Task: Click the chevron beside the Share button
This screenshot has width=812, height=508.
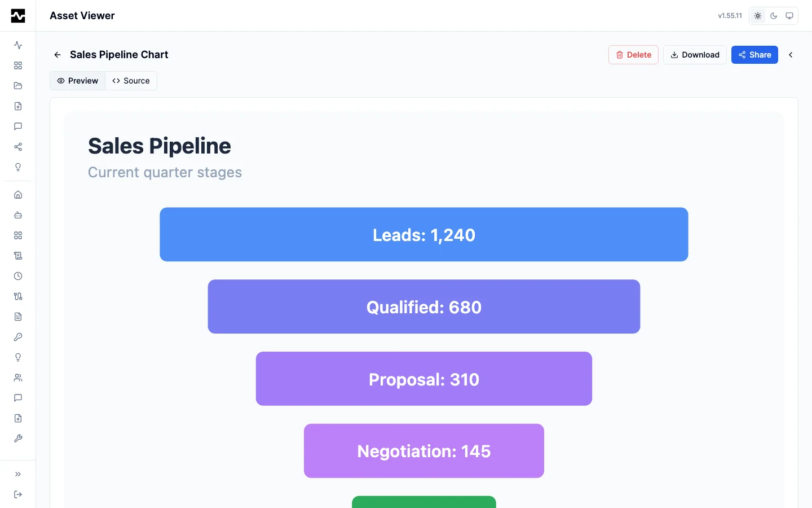Action: click(x=791, y=55)
